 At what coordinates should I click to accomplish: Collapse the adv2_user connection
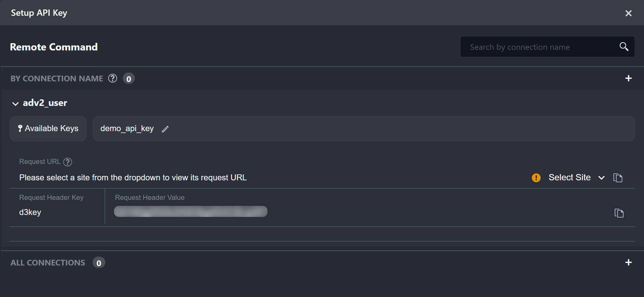click(15, 103)
